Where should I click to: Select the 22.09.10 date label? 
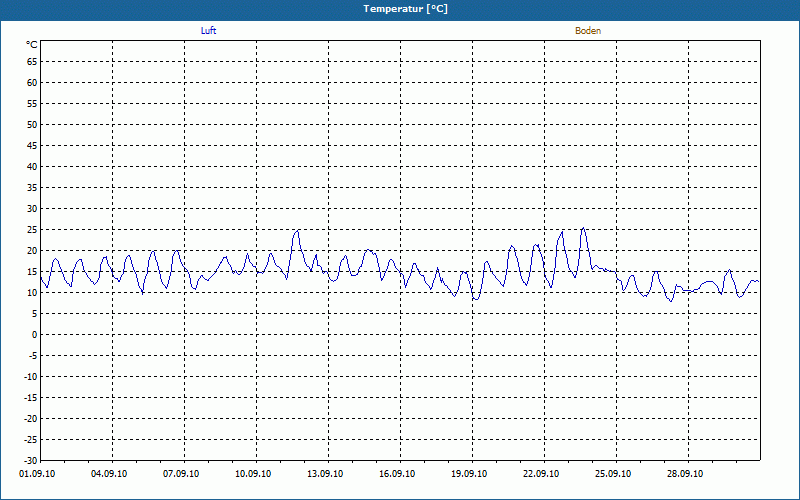541,473
